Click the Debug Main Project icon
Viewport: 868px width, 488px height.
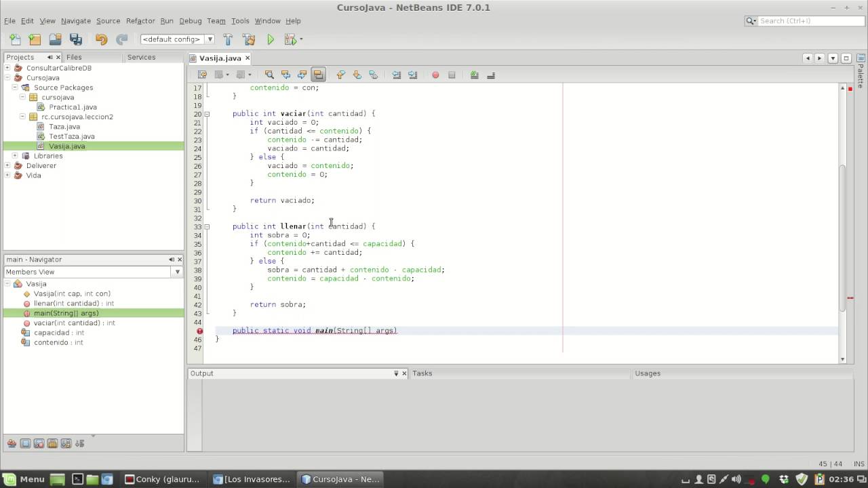[290, 39]
